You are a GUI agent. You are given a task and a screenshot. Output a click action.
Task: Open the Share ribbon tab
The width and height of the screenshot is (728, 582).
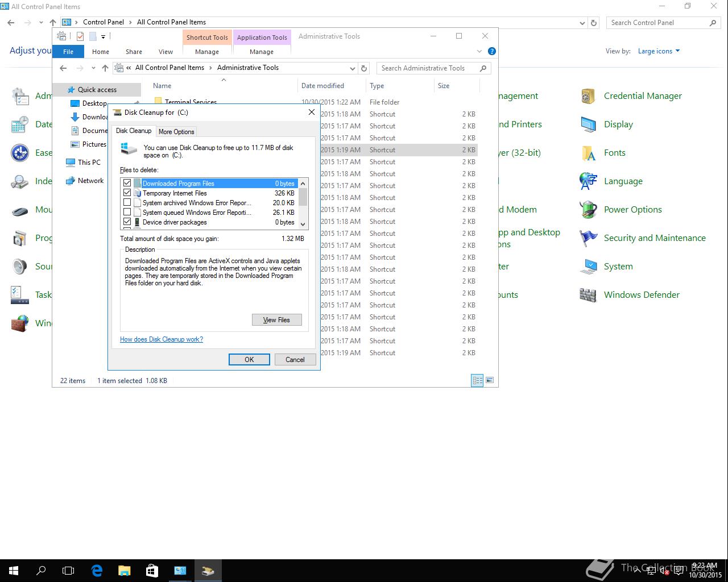coord(134,52)
